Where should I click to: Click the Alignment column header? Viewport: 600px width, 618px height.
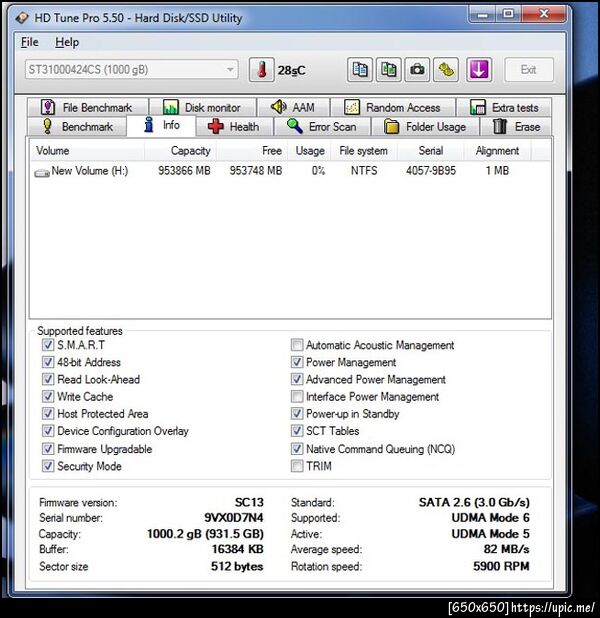pos(498,151)
